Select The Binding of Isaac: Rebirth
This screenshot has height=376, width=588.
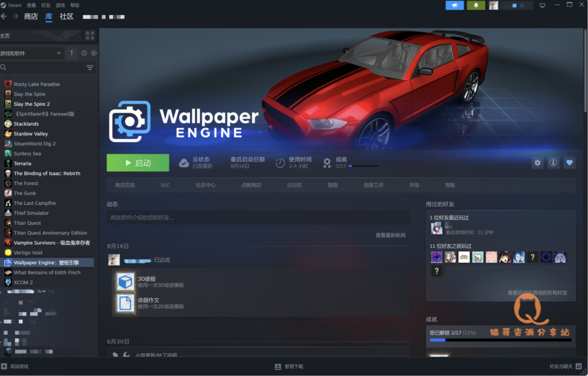[x=47, y=174]
